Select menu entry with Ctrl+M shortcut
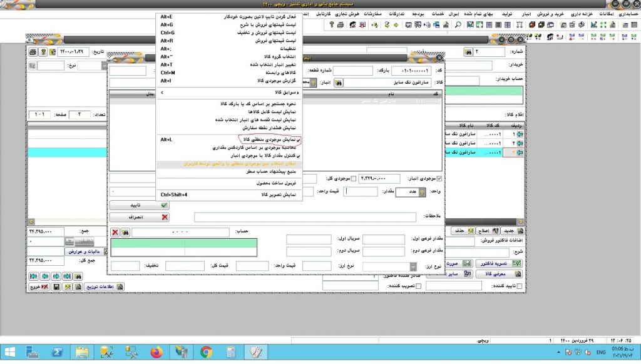The height and width of the screenshot is (364, 641). (229, 73)
